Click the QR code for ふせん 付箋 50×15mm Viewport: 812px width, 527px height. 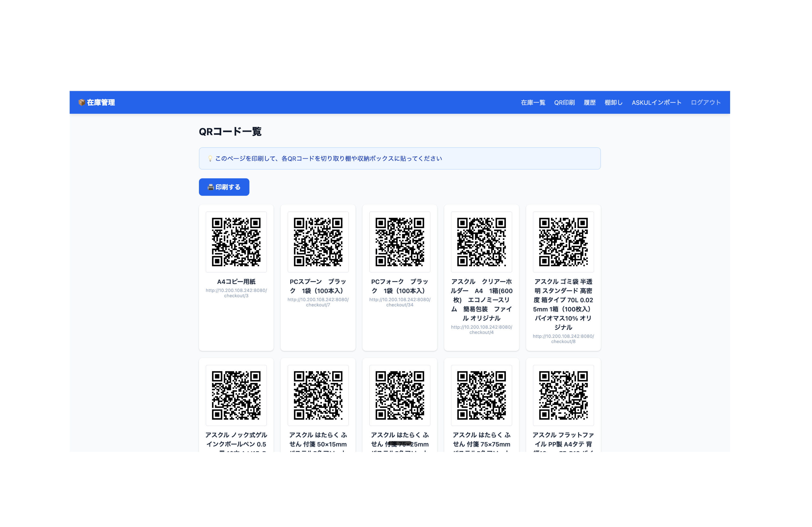(x=318, y=396)
